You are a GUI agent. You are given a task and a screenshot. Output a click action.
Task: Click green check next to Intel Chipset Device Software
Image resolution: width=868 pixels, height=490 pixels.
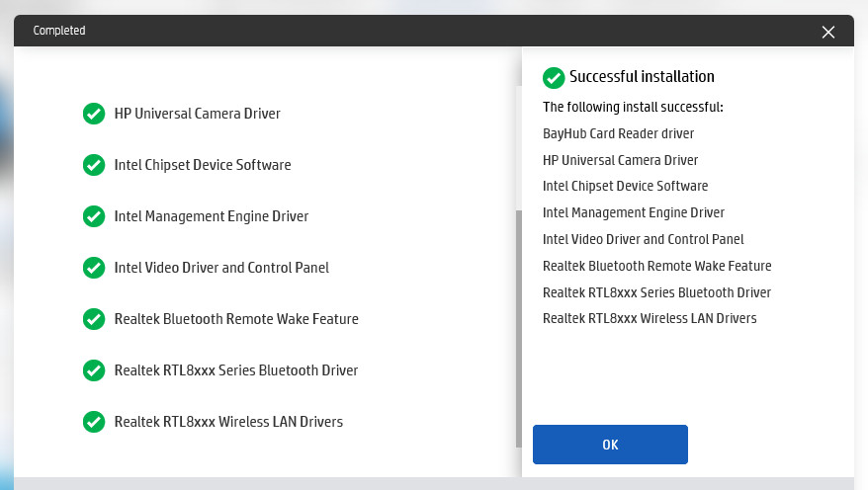[94, 165]
